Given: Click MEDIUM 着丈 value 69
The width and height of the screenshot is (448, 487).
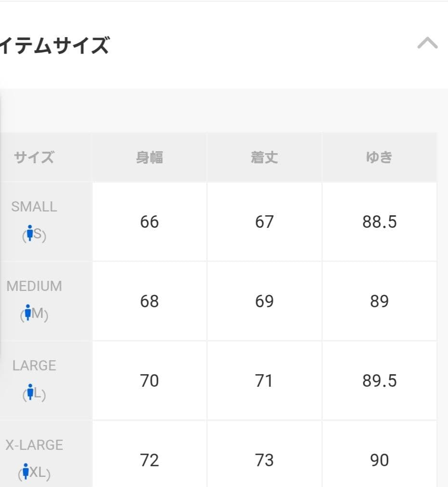Looking at the screenshot, I should coord(264,302).
